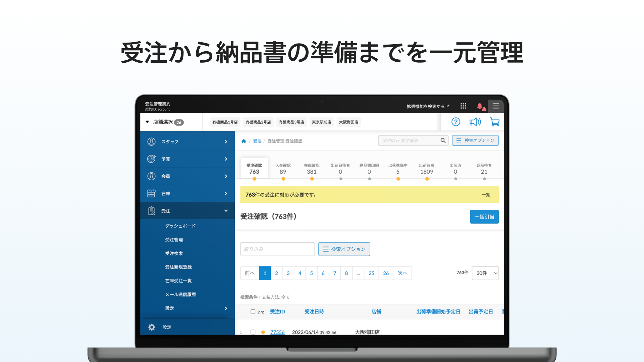This screenshot has height=362, width=644.
Task: Check the 全て select-all checkbox
Action: (x=253, y=312)
